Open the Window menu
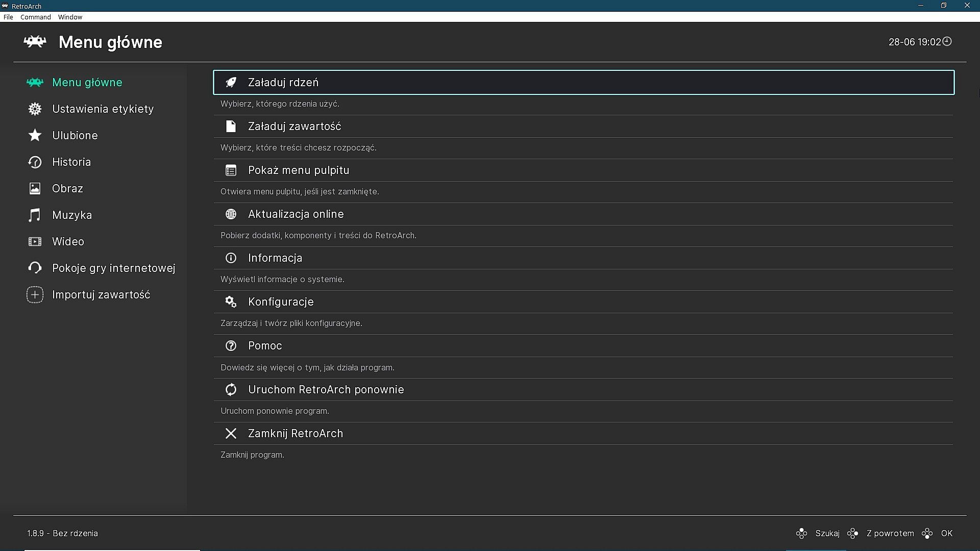This screenshot has height=551, width=980. [x=70, y=17]
